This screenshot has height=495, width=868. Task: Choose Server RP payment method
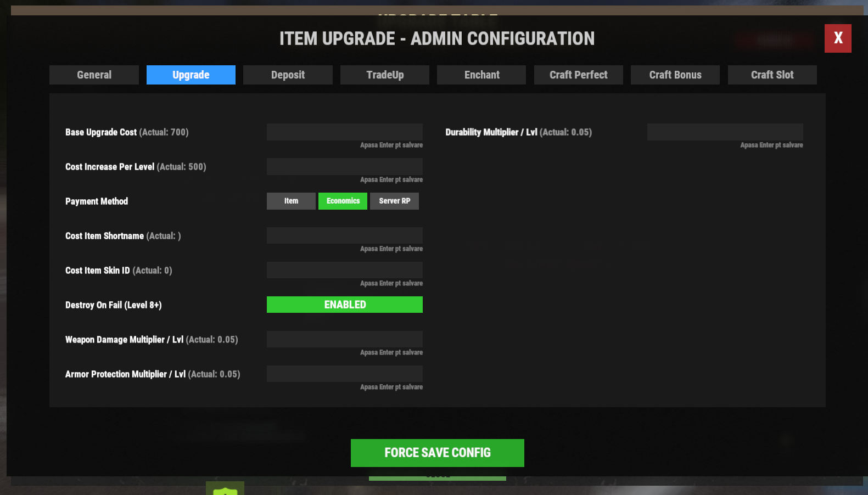tap(394, 201)
